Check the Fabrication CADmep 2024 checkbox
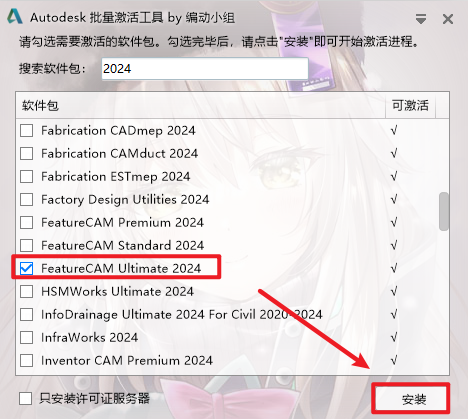Screen dimensions: 468x419 26,130
